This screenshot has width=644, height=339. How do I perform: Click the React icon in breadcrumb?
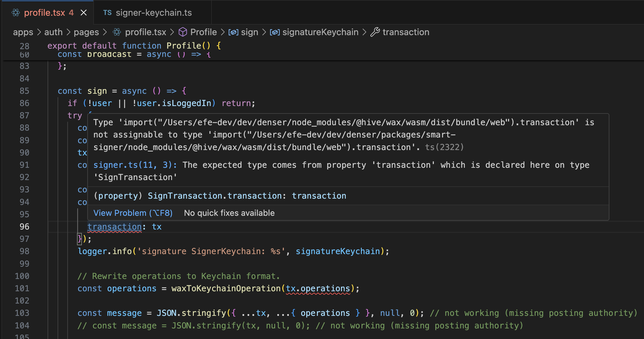(117, 32)
